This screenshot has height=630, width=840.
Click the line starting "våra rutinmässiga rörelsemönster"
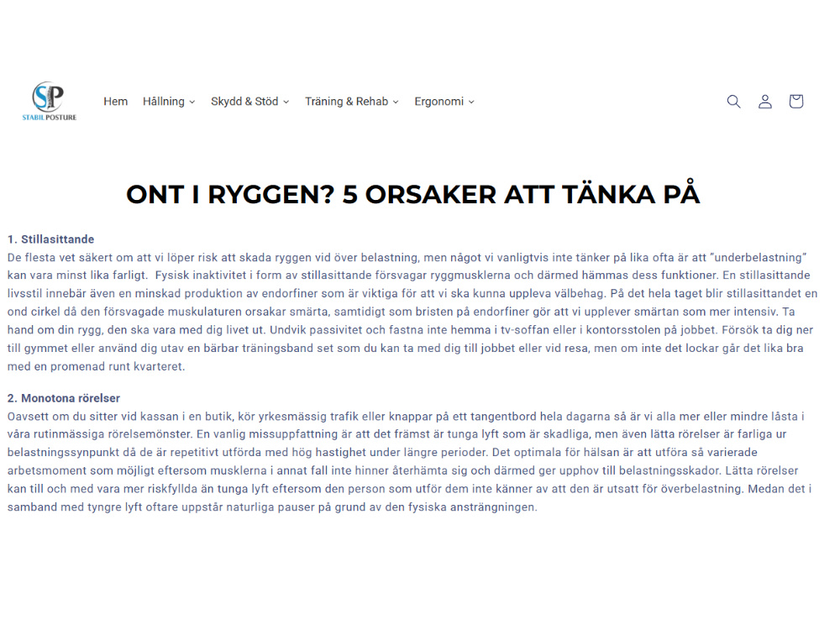coord(397,434)
